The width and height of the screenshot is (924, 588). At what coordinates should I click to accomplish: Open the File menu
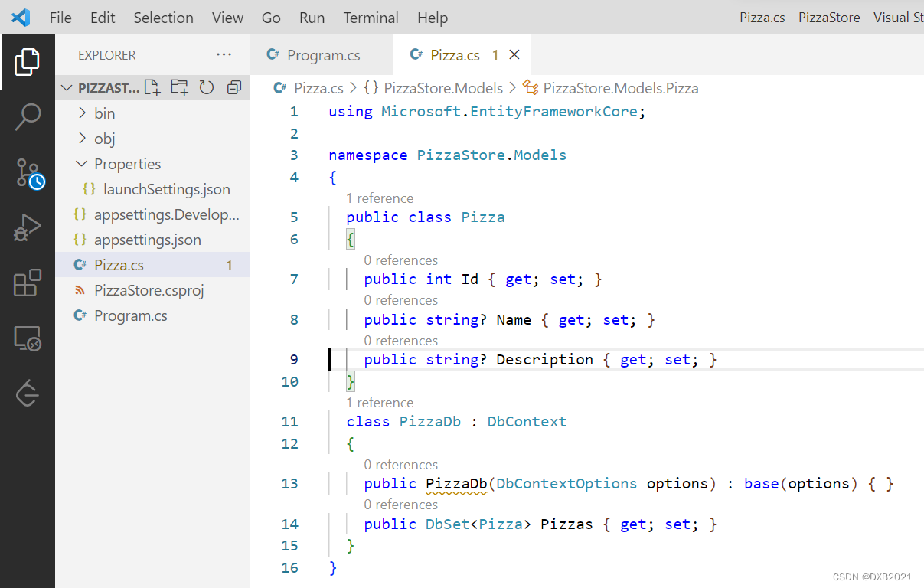(x=60, y=18)
